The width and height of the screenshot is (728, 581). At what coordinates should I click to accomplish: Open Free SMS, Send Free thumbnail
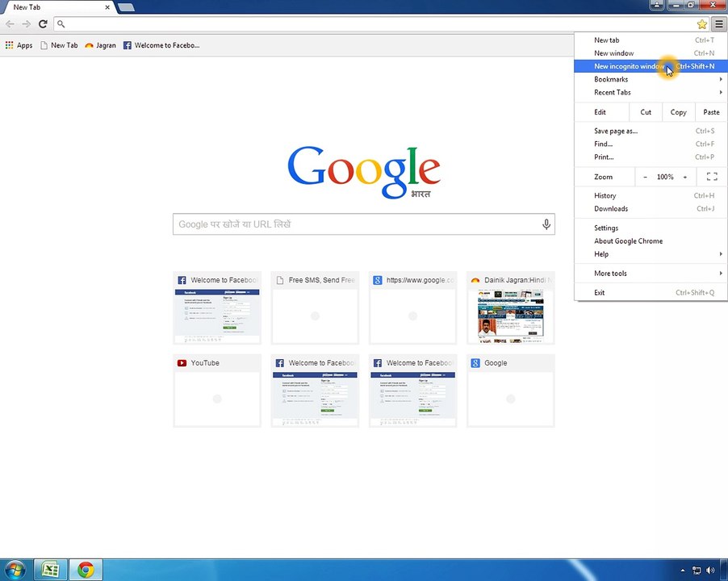pos(315,308)
